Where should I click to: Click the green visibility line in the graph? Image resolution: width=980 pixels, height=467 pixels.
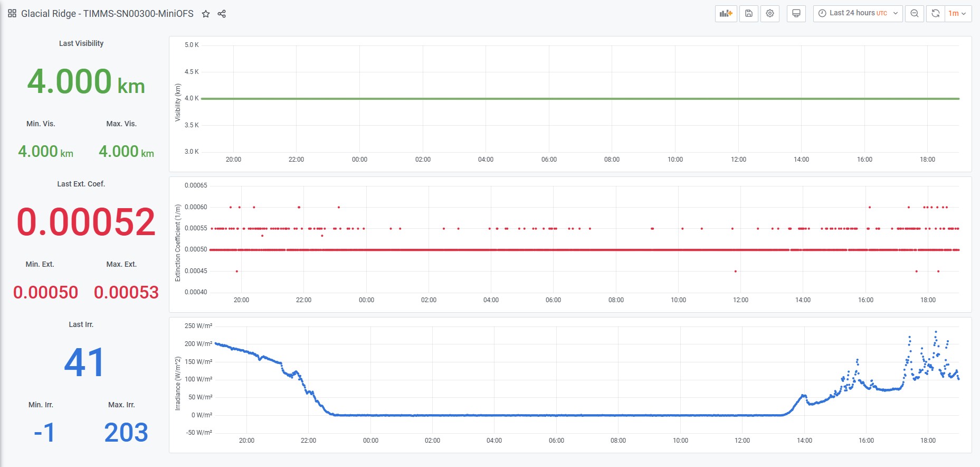click(x=581, y=98)
